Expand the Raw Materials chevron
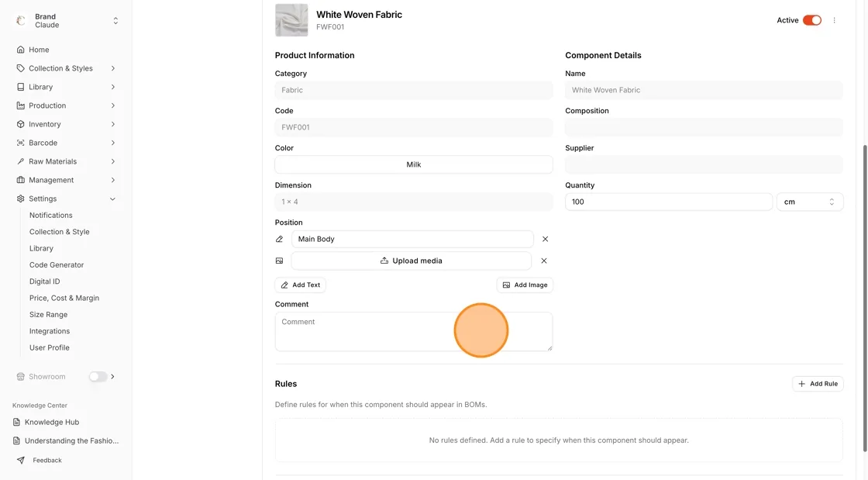The image size is (868, 480). tap(113, 161)
